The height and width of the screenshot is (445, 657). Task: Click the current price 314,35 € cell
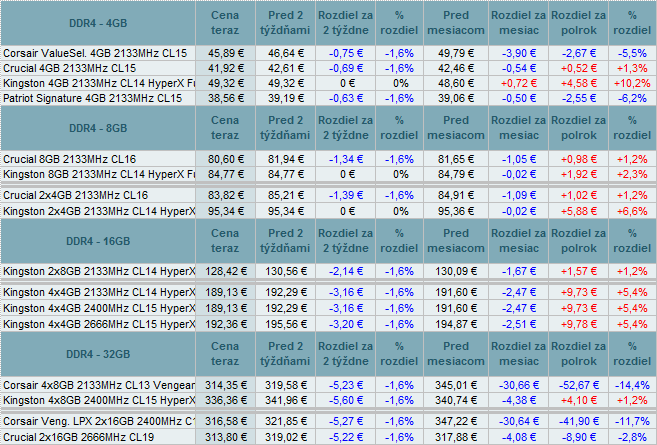click(225, 385)
